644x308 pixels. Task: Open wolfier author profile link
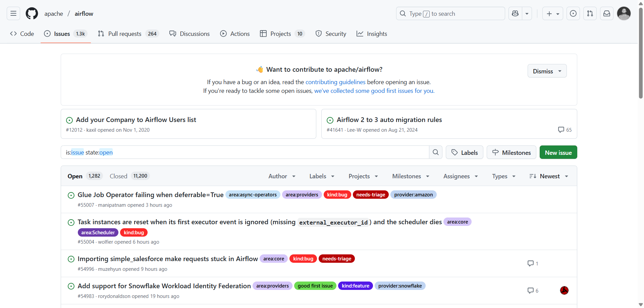click(105, 242)
